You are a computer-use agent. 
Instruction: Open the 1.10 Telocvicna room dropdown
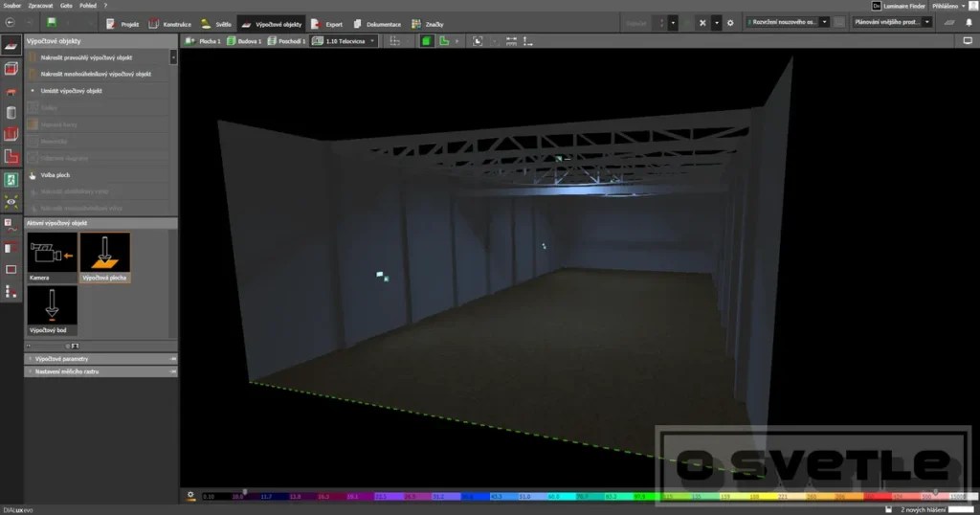pyautogui.click(x=344, y=41)
